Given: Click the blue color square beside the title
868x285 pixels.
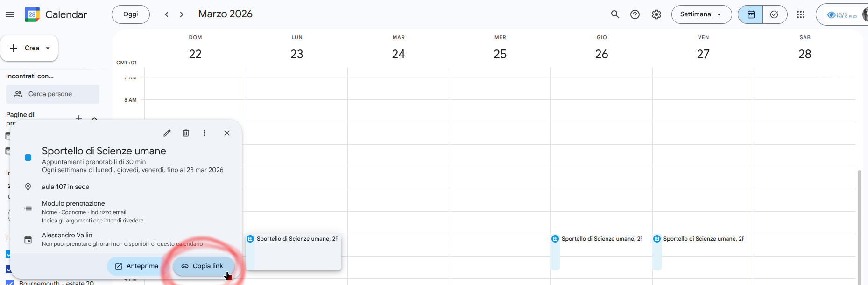Looking at the screenshot, I should 28,158.
